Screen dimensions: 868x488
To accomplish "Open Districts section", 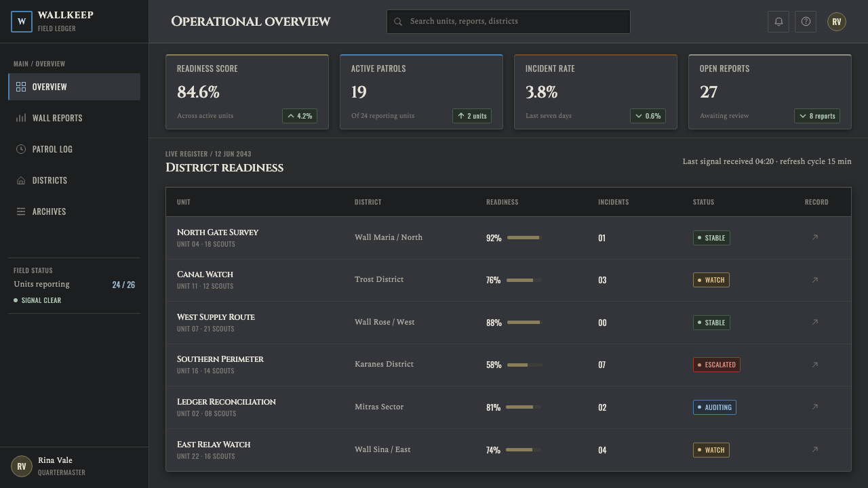I will click(74, 180).
